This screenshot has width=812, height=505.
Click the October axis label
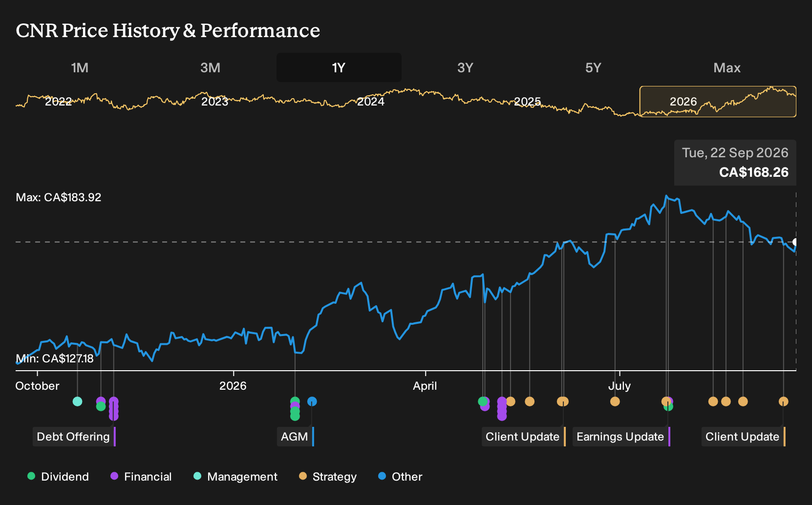[x=38, y=386]
